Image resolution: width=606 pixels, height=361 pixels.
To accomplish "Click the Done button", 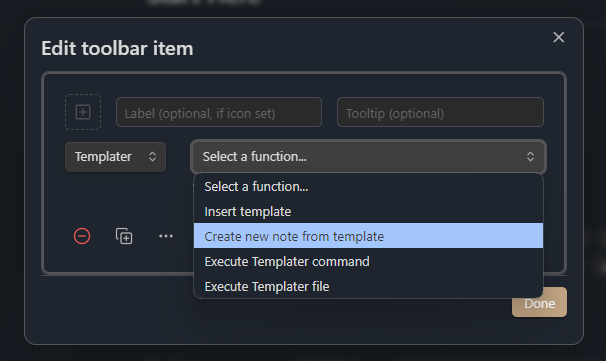I will click(x=539, y=302).
